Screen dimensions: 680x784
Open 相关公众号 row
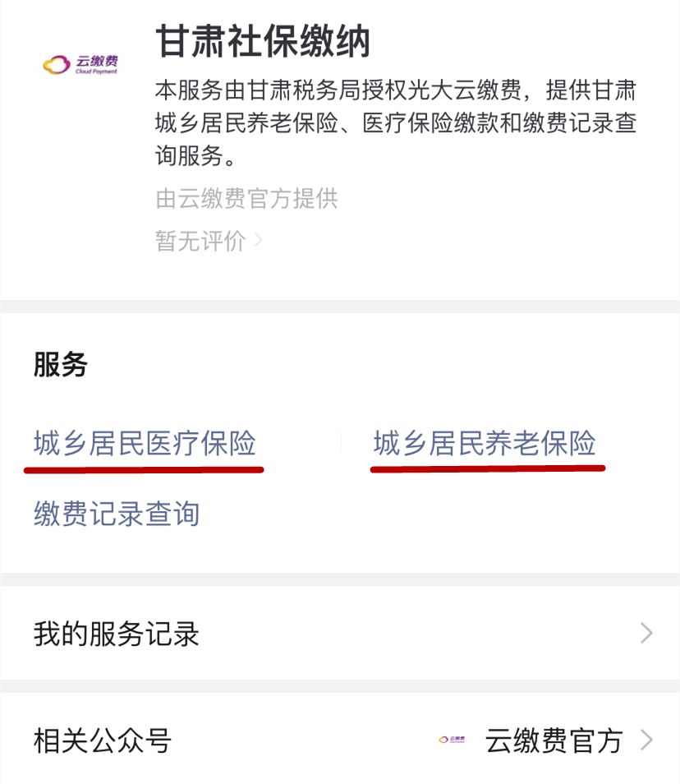(340, 740)
